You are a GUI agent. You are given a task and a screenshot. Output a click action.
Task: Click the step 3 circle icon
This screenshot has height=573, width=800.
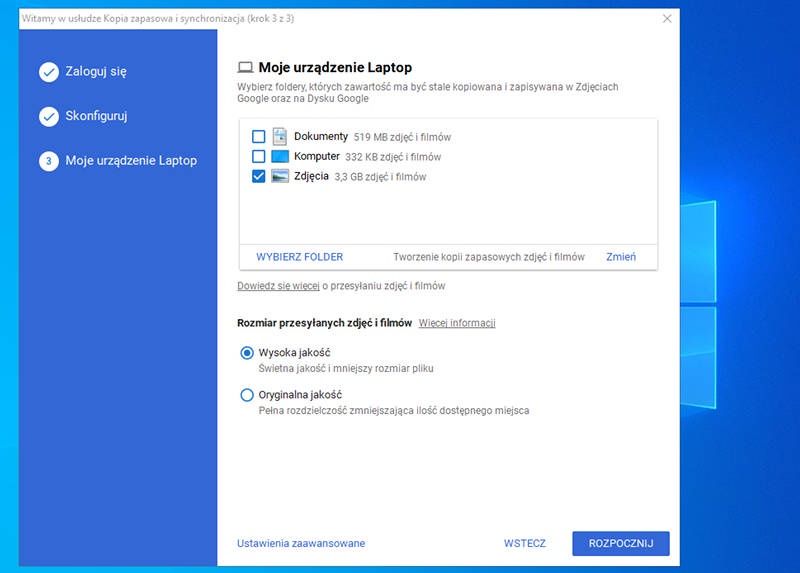pyautogui.click(x=49, y=161)
